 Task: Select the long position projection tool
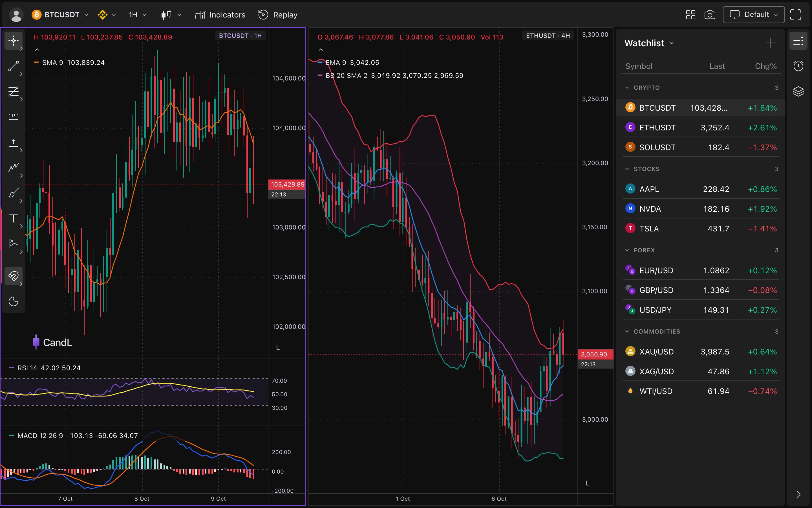[14, 142]
